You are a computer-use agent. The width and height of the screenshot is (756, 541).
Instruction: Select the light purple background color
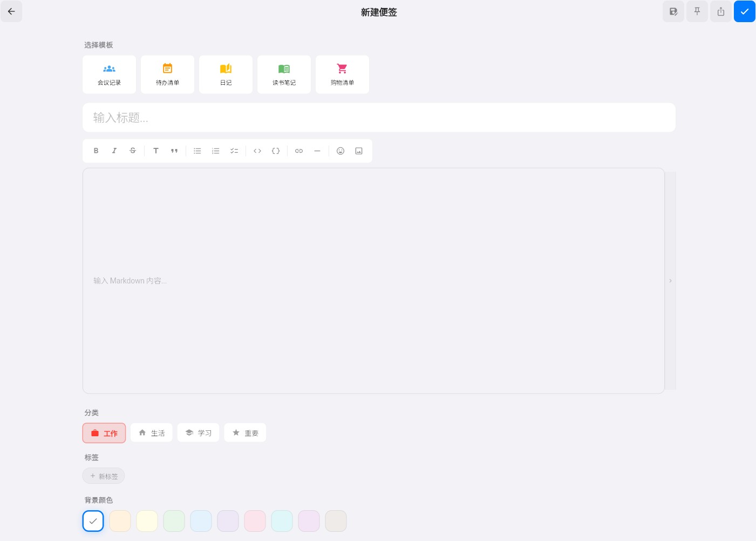point(309,521)
